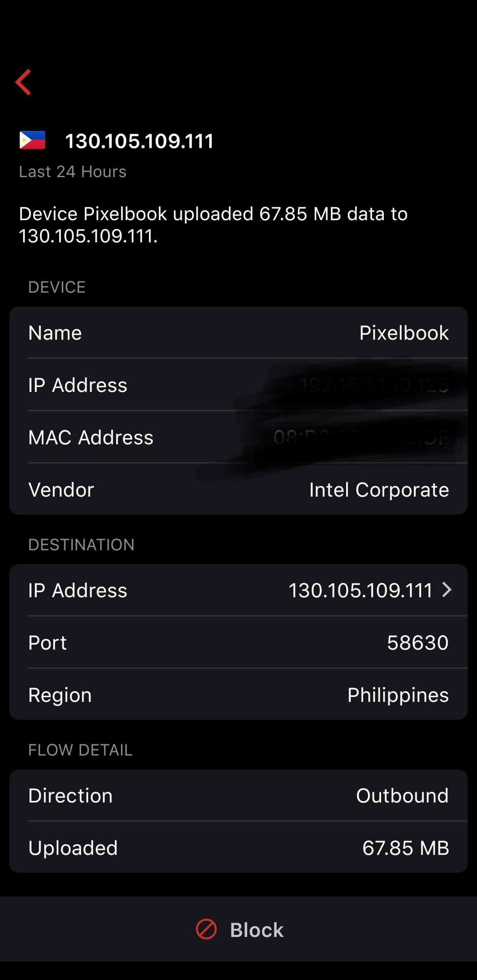Tap the 130.105.109.111 page title

(140, 141)
